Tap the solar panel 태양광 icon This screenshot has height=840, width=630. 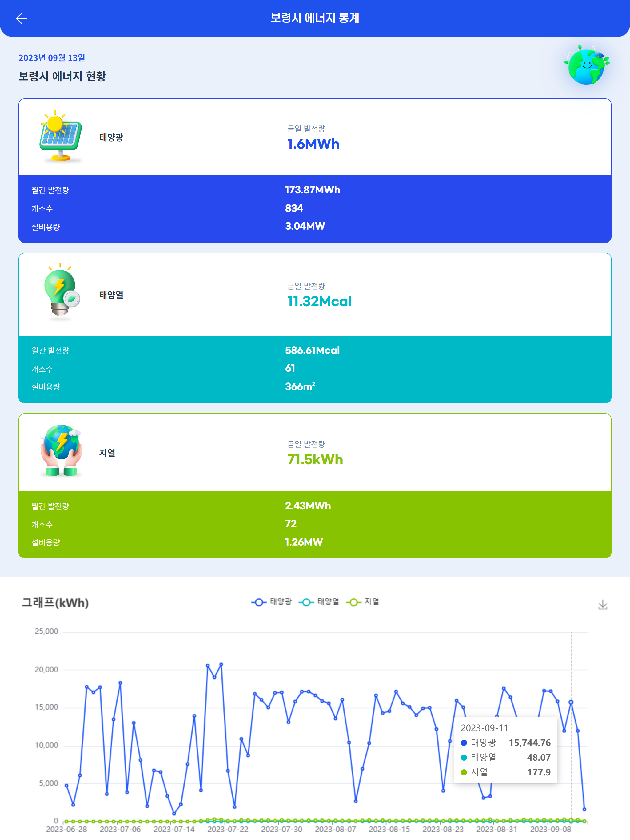click(60, 136)
